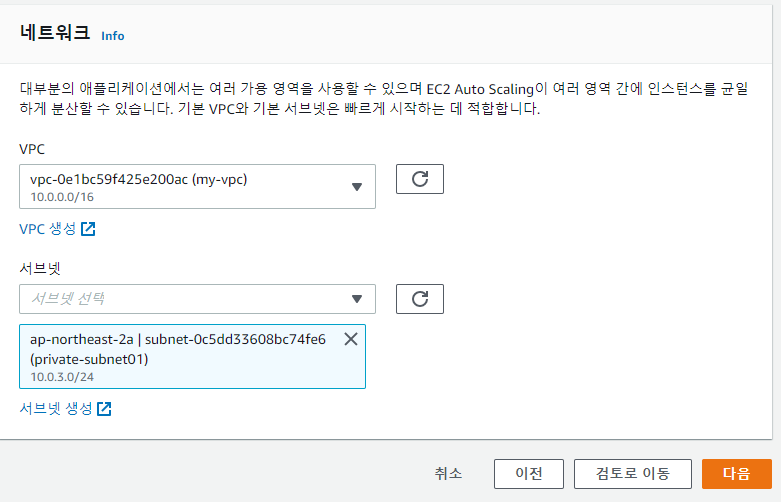Screen dimensions: 781x502
Task: Click the 서브넷 생성 link
Action: (56, 409)
